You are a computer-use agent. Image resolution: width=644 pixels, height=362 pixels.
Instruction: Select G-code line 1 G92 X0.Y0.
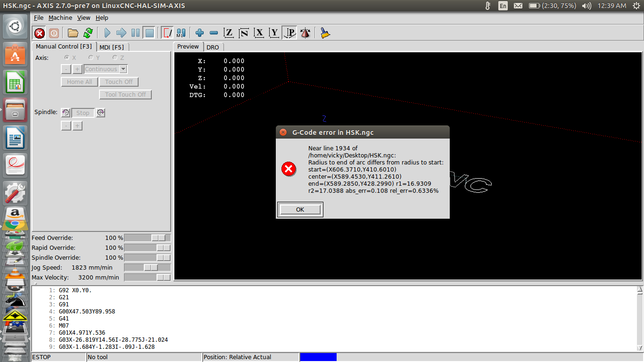coord(75,290)
